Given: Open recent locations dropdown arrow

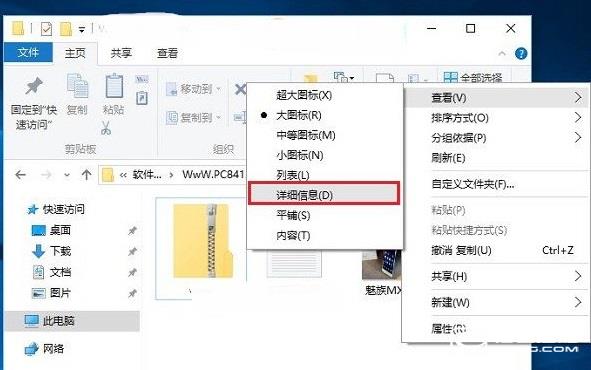Looking at the screenshot, I should point(67,175).
